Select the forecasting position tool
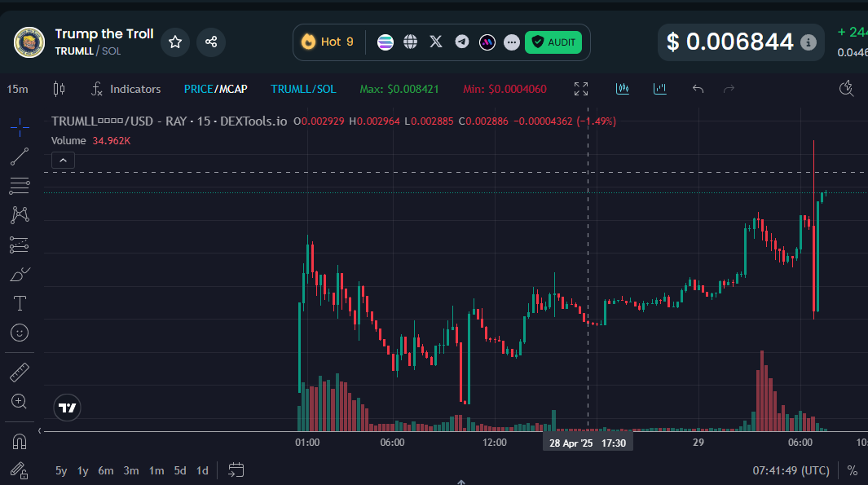 tap(20, 245)
